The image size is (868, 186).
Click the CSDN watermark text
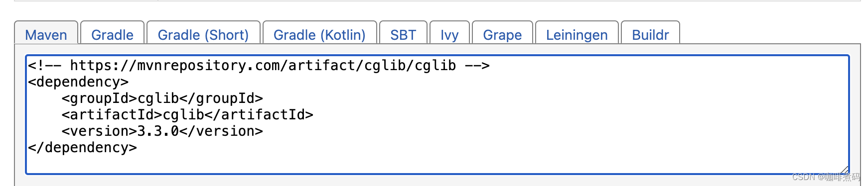tap(826, 177)
